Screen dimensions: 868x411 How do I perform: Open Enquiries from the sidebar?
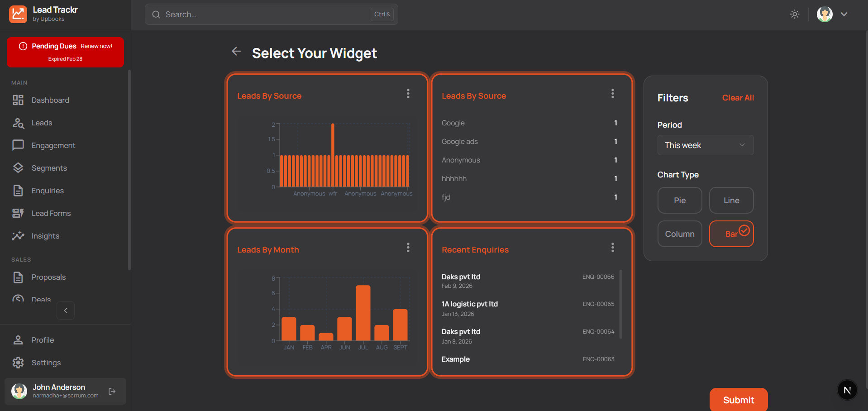pos(48,191)
